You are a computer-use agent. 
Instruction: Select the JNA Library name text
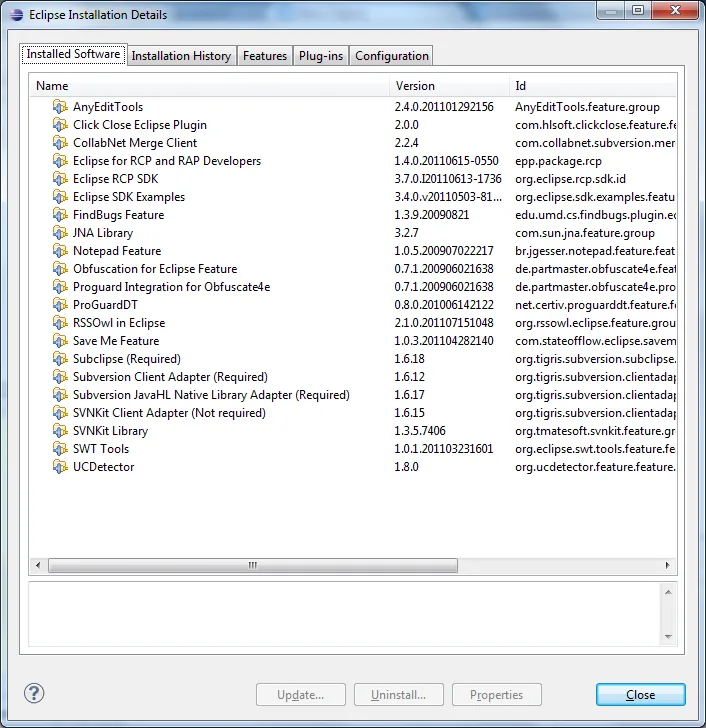click(x=103, y=233)
